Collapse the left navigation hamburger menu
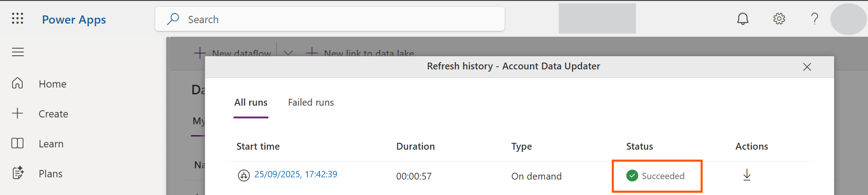 click(x=18, y=52)
